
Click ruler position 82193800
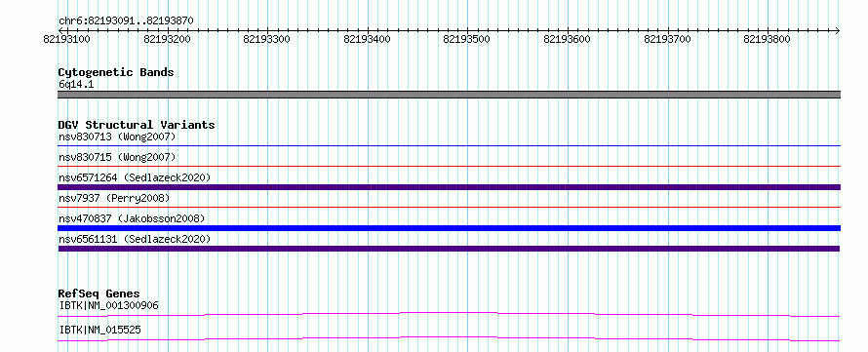[768, 39]
